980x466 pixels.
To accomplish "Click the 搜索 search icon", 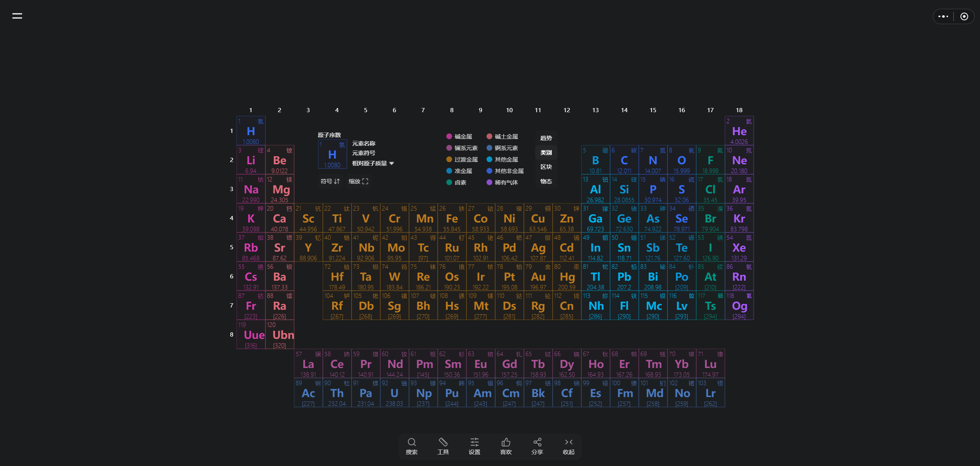I will (412, 443).
